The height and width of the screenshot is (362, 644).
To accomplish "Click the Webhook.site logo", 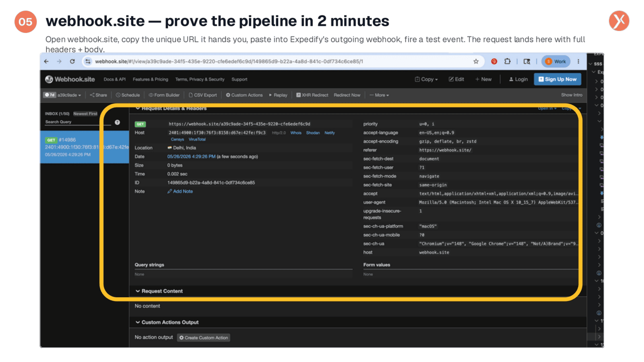I will 70,79.
